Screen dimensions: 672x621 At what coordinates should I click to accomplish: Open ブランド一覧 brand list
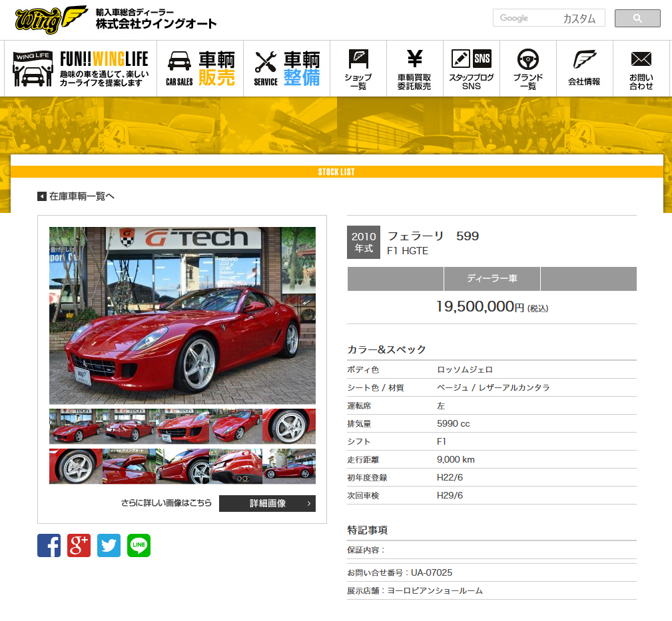(x=528, y=69)
